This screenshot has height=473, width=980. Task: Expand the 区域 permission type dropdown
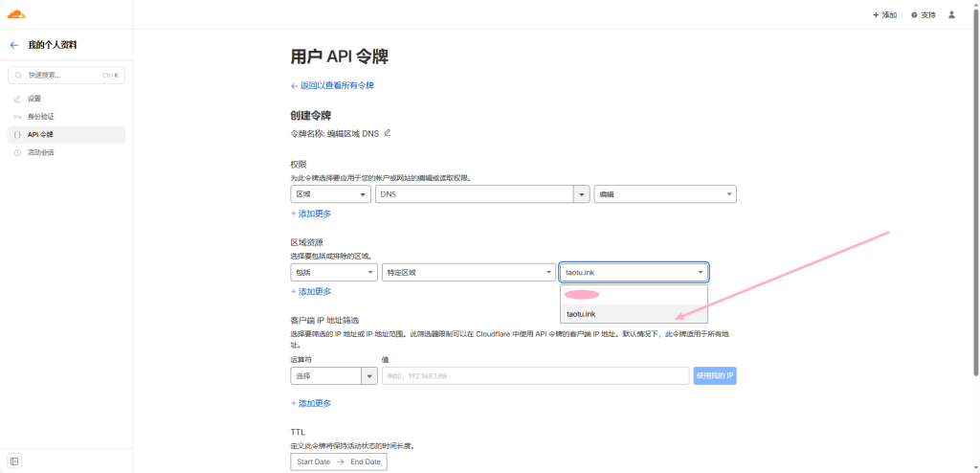click(330, 194)
